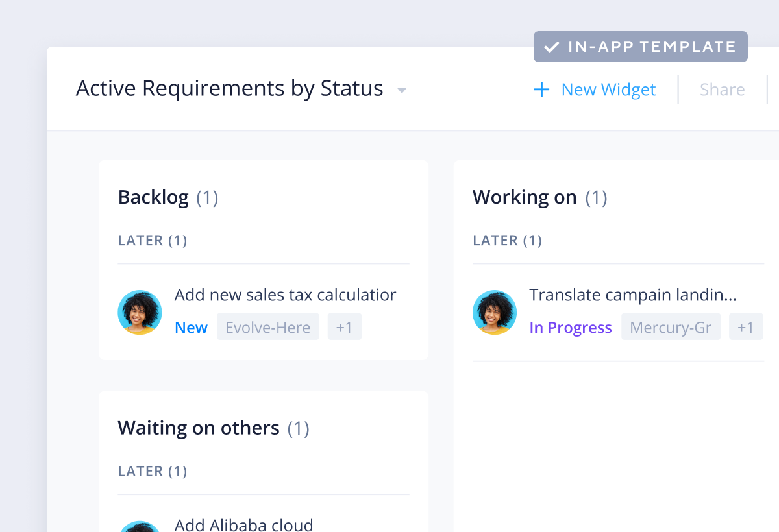Click the Backlog column heading
Screen dimensions: 779x532
point(153,197)
